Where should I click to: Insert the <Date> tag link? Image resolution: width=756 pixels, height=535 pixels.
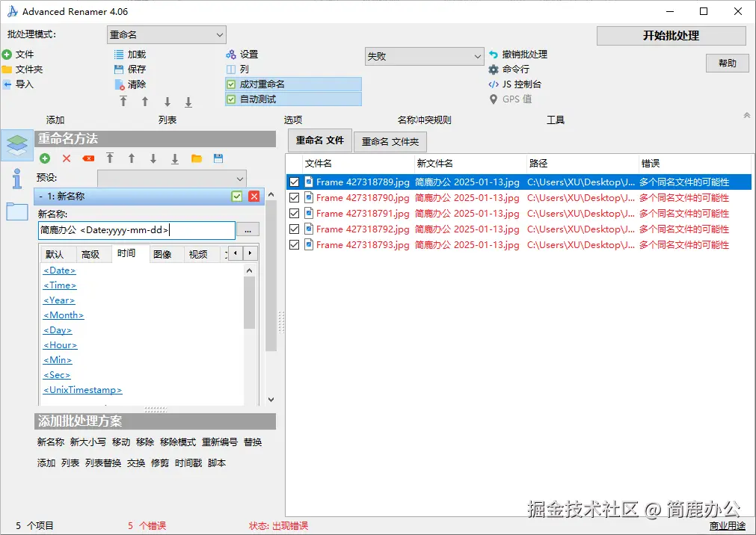(59, 270)
